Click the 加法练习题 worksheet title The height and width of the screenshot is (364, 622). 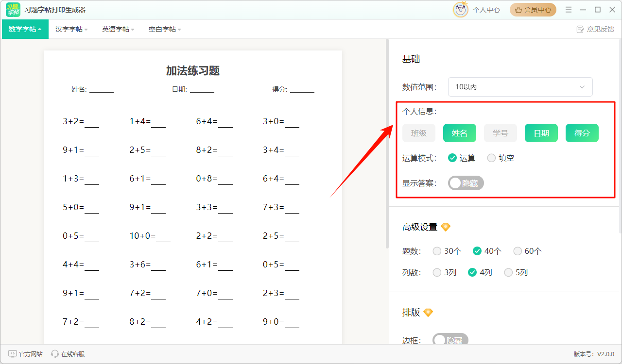[x=193, y=71]
